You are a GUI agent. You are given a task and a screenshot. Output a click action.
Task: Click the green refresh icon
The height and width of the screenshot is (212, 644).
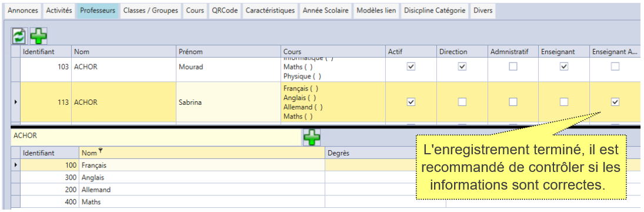tap(18, 36)
